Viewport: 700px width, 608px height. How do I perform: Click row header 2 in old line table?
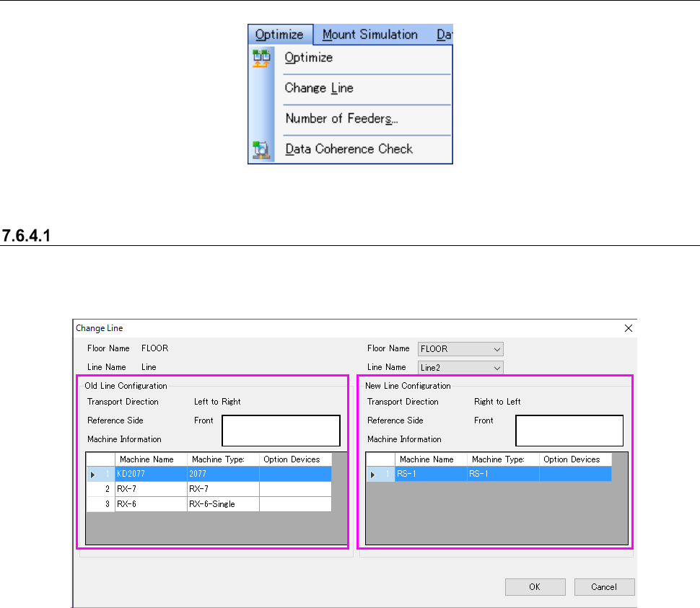point(100,489)
